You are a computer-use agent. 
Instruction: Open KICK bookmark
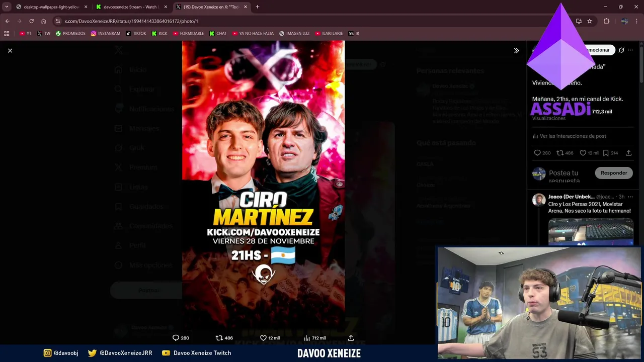[x=159, y=34]
